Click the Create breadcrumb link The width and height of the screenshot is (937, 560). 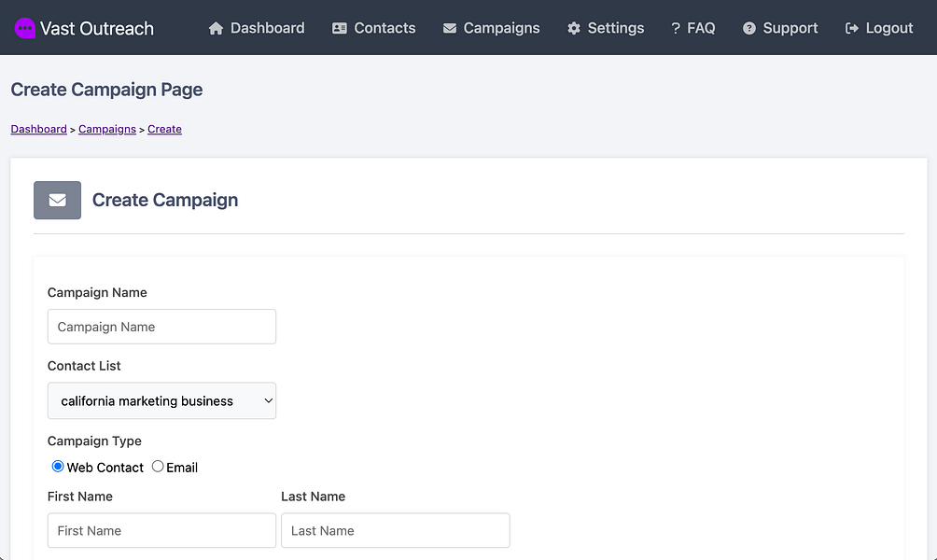point(164,130)
